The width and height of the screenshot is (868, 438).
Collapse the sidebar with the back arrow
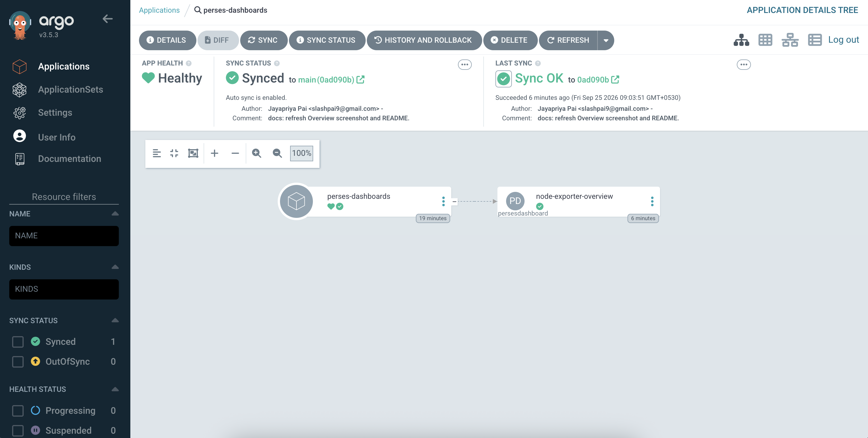(108, 19)
